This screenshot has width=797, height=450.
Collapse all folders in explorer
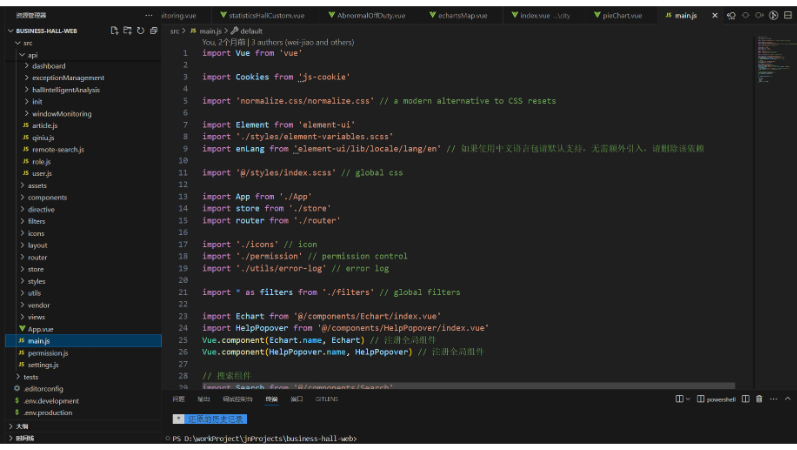click(154, 31)
